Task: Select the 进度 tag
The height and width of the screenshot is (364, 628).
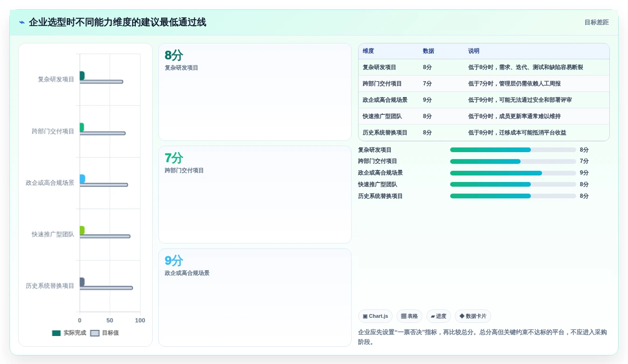Action: [x=438, y=316]
